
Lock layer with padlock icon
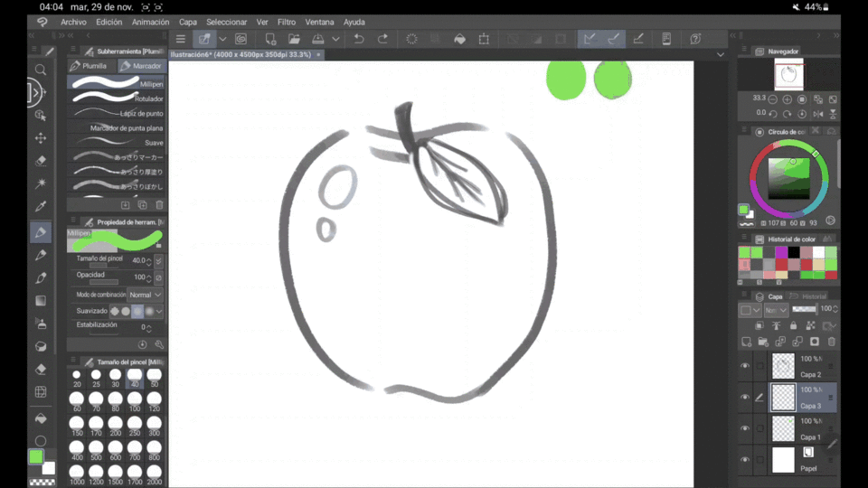793,326
